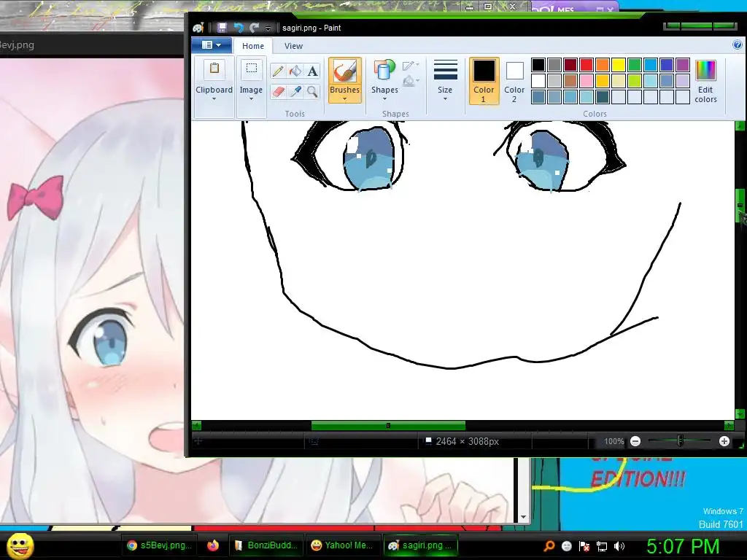Select the Magnifier tool
The image size is (747, 560).
pyautogui.click(x=312, y=91)
